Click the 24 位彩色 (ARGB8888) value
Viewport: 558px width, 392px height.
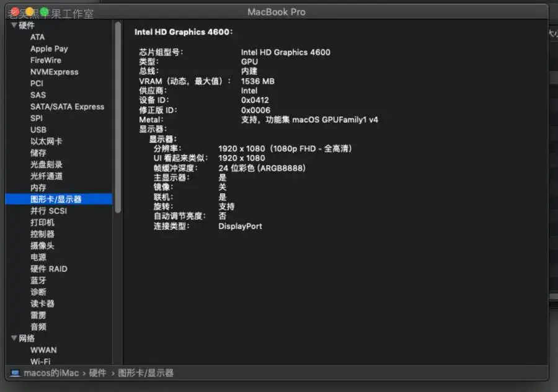click(x=262, y=168)
